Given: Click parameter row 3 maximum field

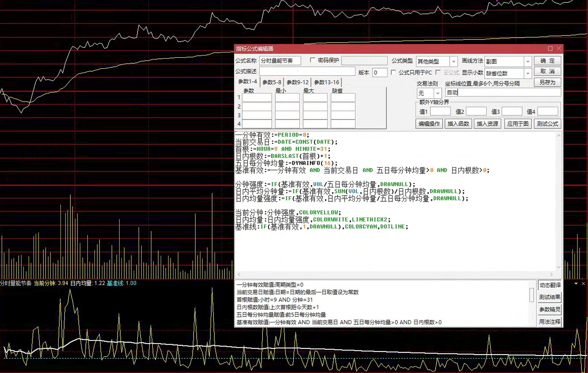Looking at the screenshot, I should click(x=315, y=115).
